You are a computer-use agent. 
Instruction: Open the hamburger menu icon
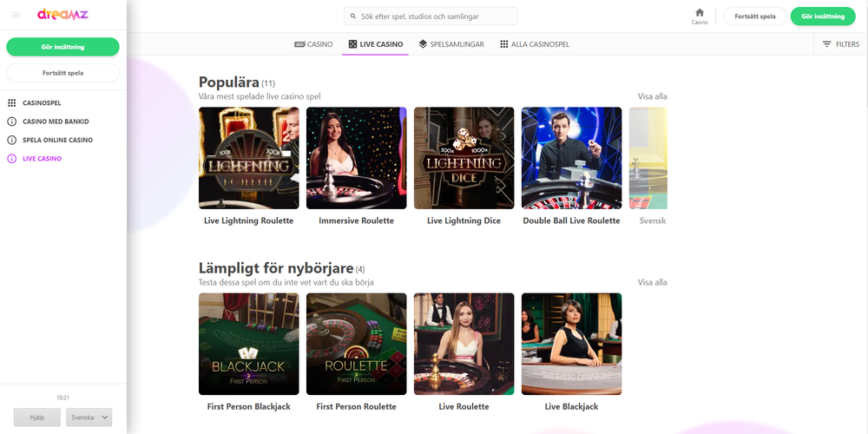click(x=16, y=15)
